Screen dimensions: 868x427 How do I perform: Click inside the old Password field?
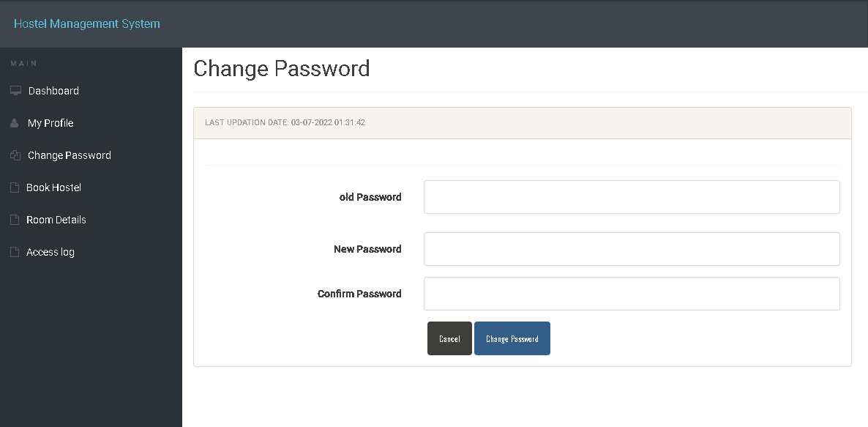[631, 196]
